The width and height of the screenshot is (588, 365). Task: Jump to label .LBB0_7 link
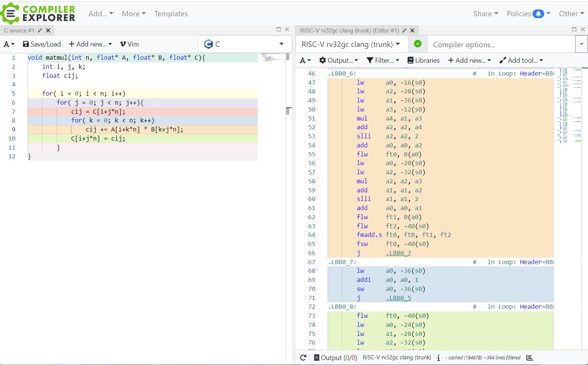(398, 253)
